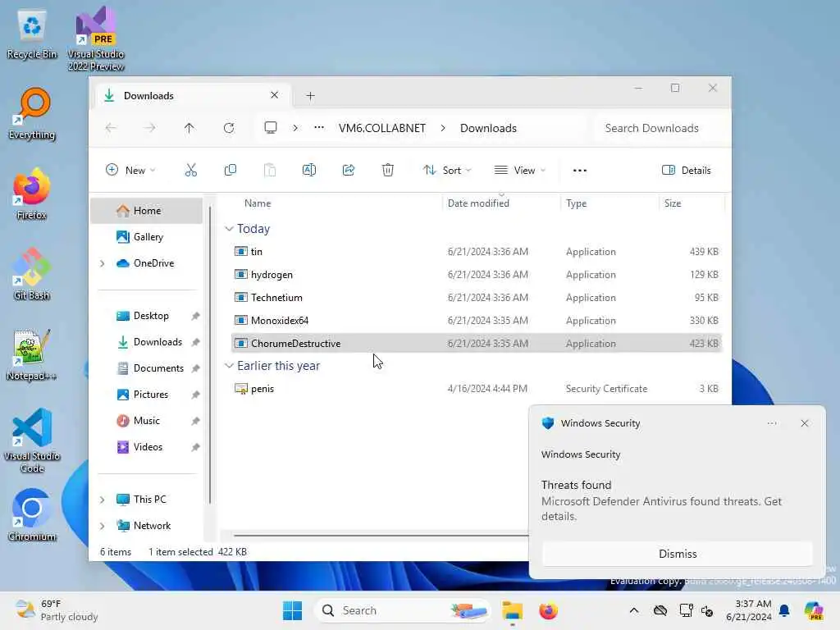Click the Copy icon in toolbar

pyautogui.click(x=231, y=171)
